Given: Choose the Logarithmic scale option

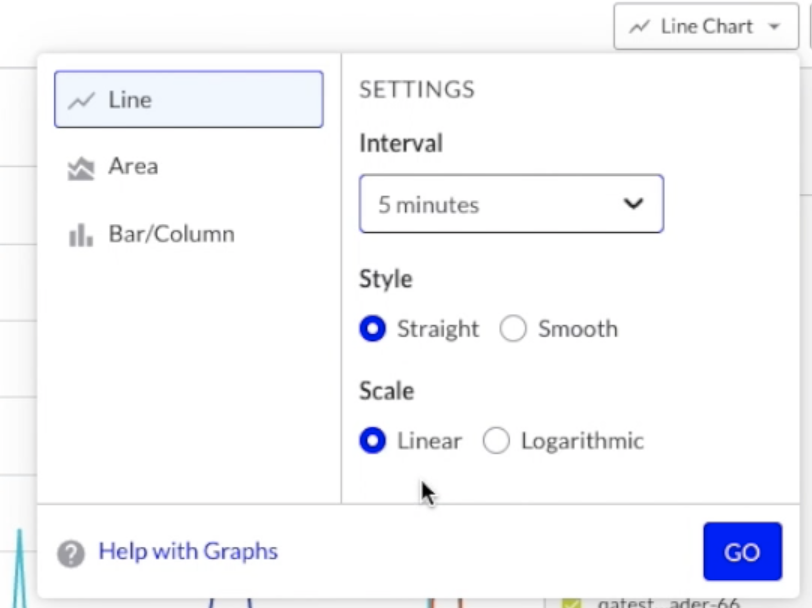Looking at the screenshot, I should (x=496, y=441).
